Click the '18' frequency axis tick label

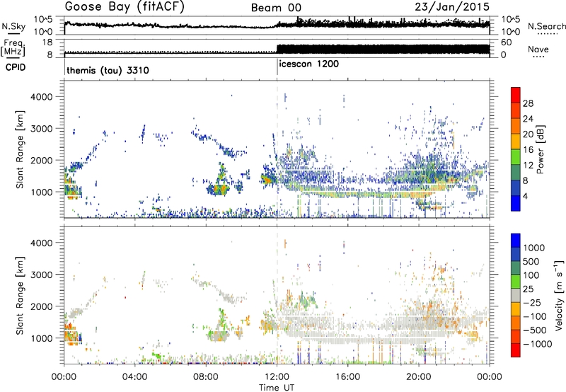point(48,42)
